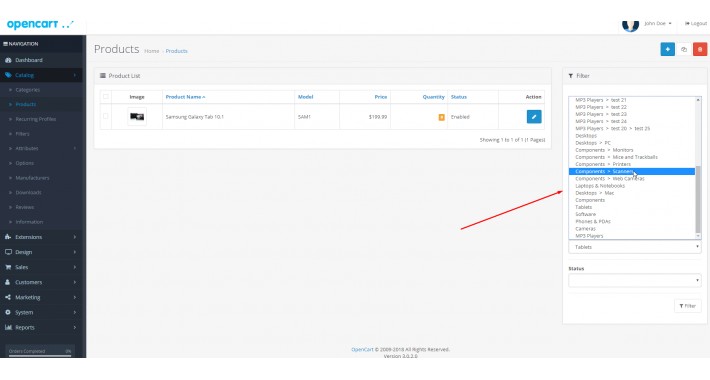Click the System gear icon
The width and height of the screenshot is (710, 380).
(x=8, y=312)
